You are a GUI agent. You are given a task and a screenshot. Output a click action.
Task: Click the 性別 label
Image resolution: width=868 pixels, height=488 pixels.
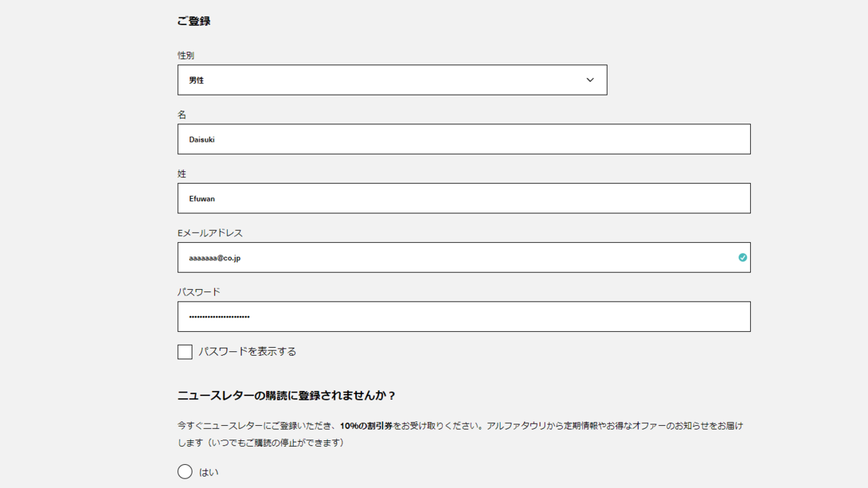(186, 55)
